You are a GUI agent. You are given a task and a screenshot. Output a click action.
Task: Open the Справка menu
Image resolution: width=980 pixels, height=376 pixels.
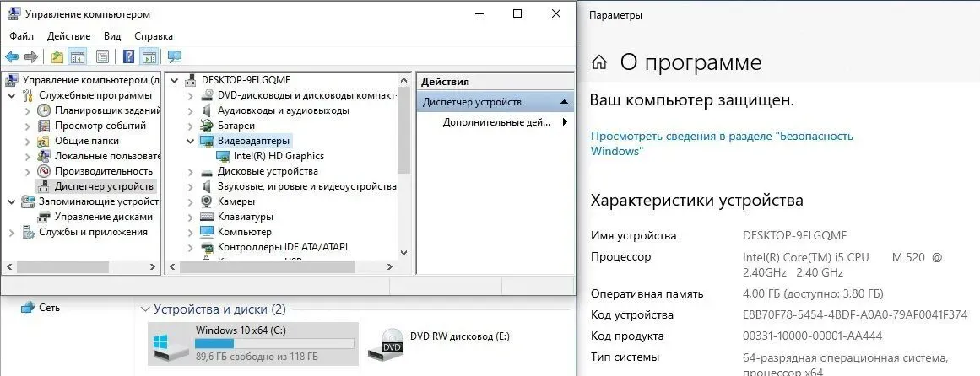154,36
